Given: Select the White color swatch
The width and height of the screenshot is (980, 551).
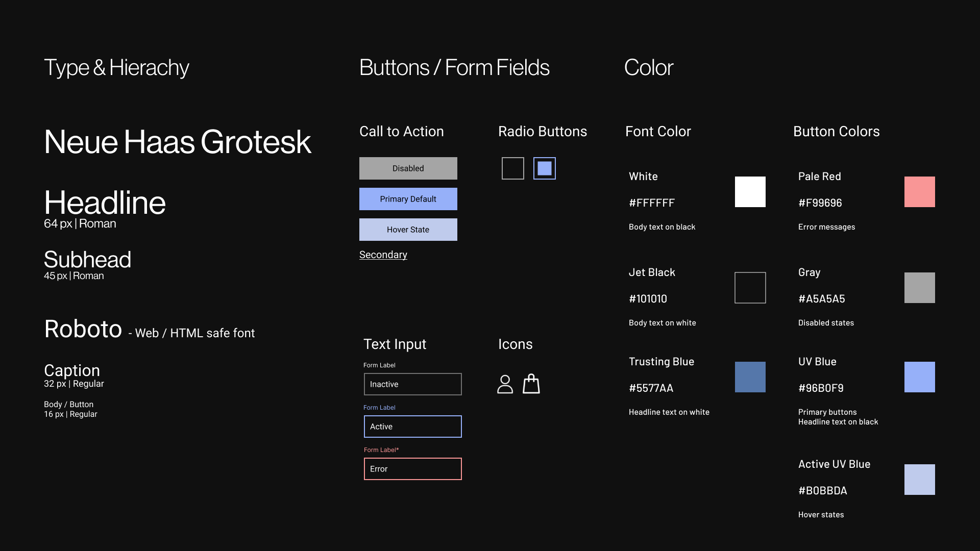Looking at the screenshot, I should coord(750,192).
